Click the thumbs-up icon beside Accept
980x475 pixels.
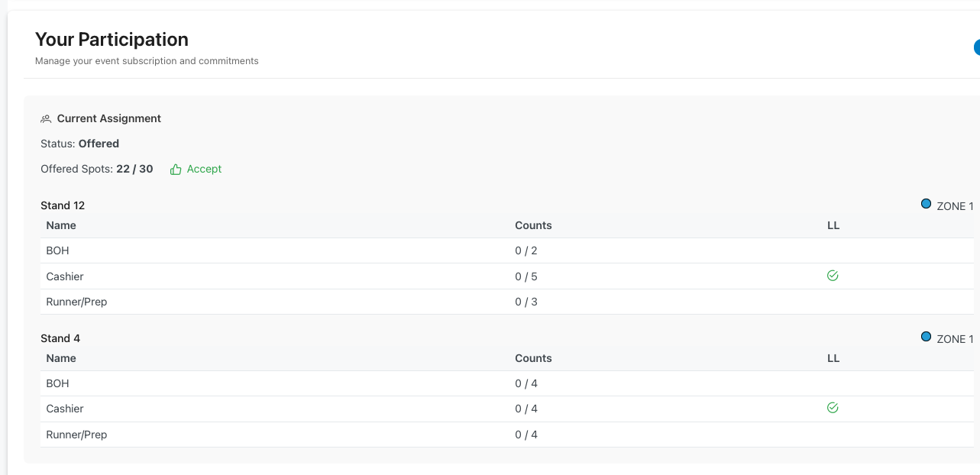point(176,170)
